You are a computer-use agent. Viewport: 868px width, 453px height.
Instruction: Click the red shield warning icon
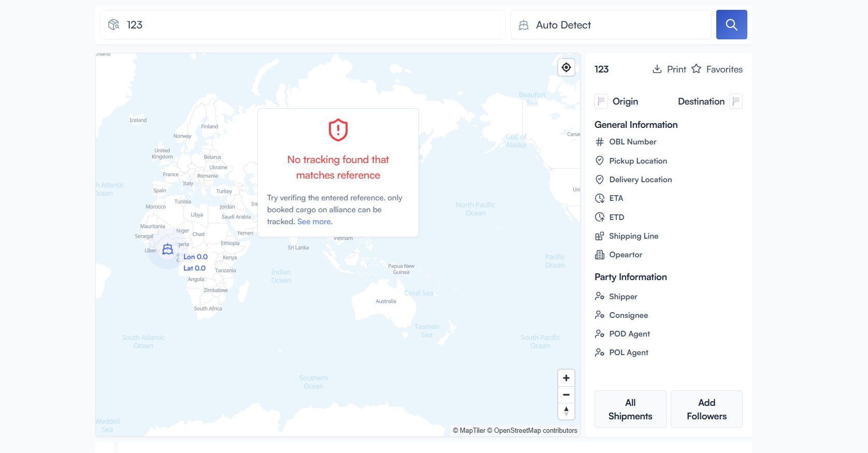click(x=338, y=130)
